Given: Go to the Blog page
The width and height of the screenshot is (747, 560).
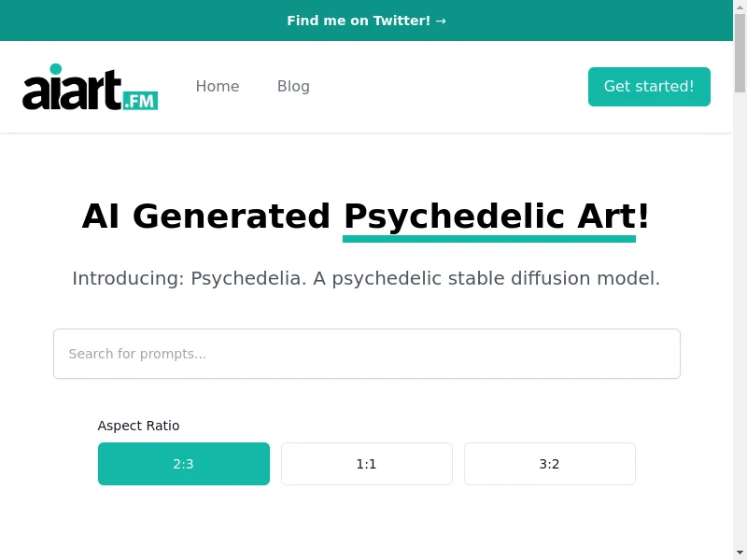Looking at the screenshot, I should click(293, 87).
